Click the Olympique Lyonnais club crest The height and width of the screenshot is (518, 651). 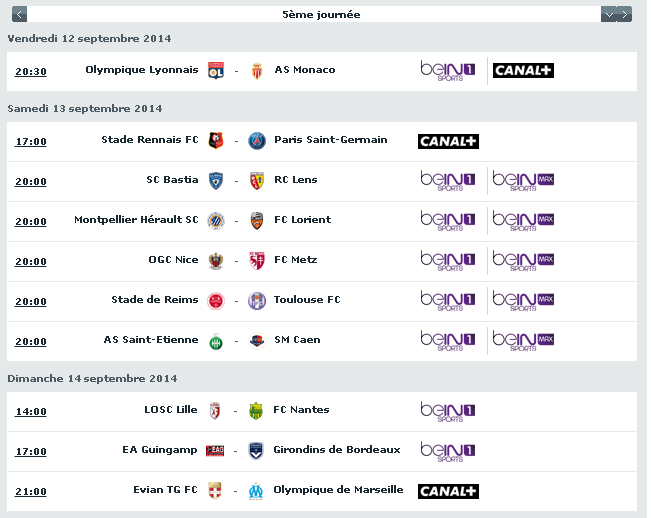[214, 71]
